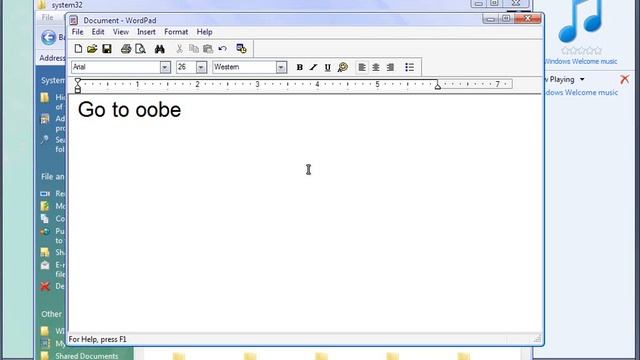Image resolution: width=640 pixels, height=360 pixels.
Task: Toggle bullet list style
Action: [409, 67]
